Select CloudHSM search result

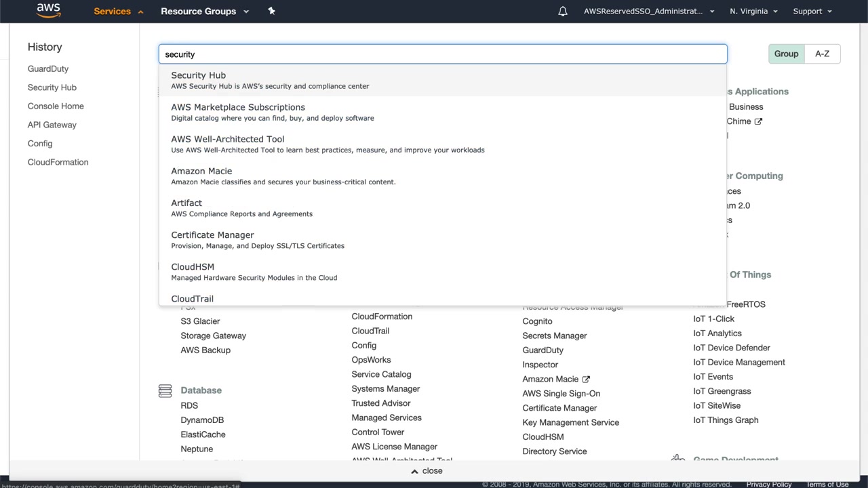point(443,271)
